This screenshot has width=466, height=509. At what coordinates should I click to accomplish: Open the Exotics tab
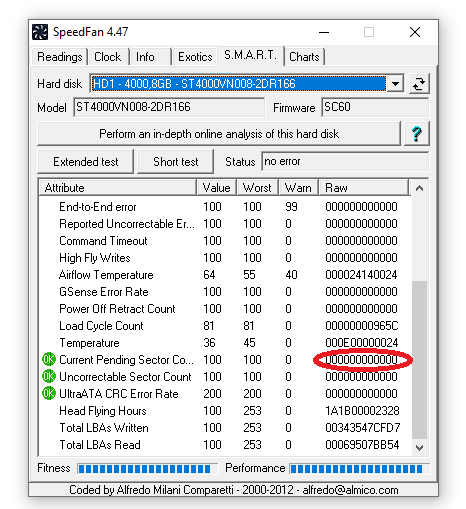pyautogui.click(x=195, y=57)
